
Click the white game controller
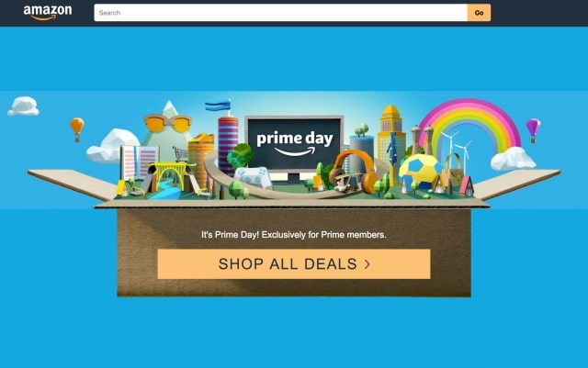(x=253, y=176)
